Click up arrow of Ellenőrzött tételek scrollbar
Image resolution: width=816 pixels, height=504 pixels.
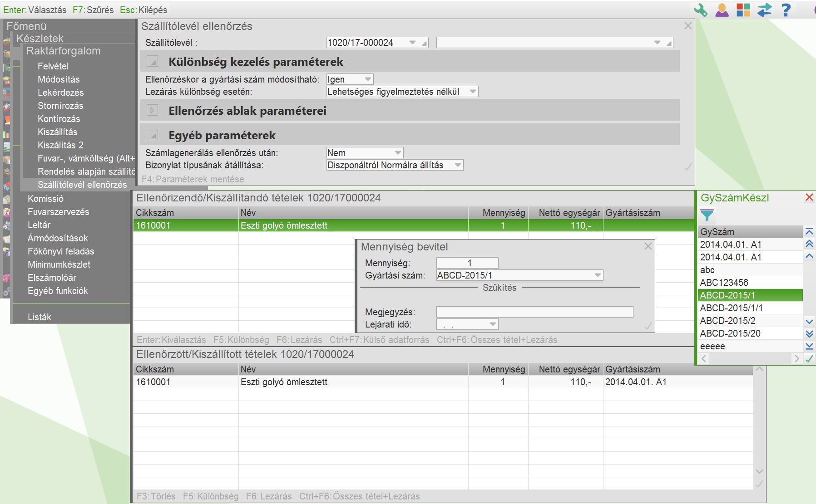point(759,369)
